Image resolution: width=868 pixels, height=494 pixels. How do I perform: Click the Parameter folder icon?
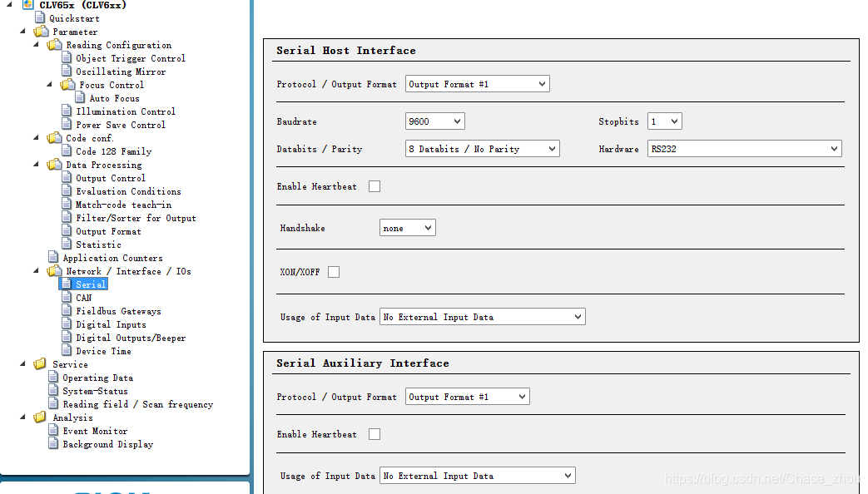41,32
